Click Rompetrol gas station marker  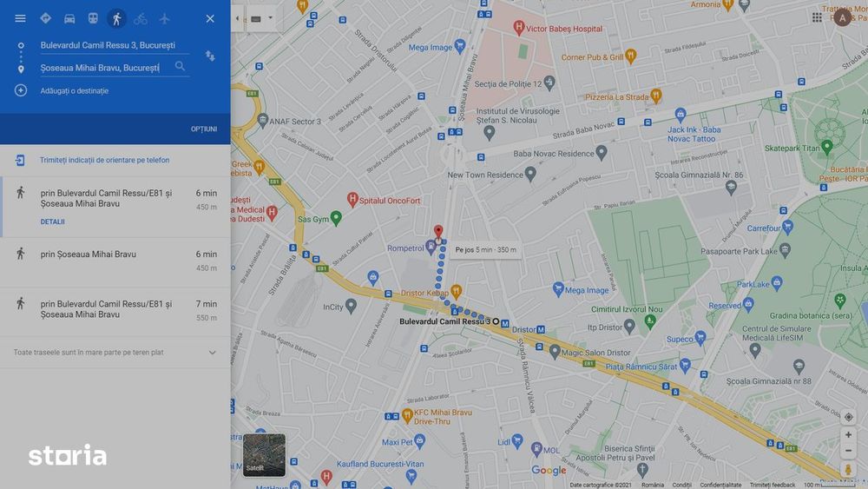click(x=431, y=247)
